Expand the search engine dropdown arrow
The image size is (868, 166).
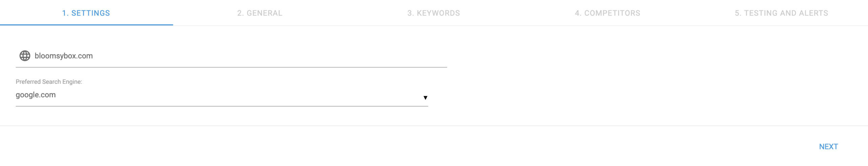point(425,98)
